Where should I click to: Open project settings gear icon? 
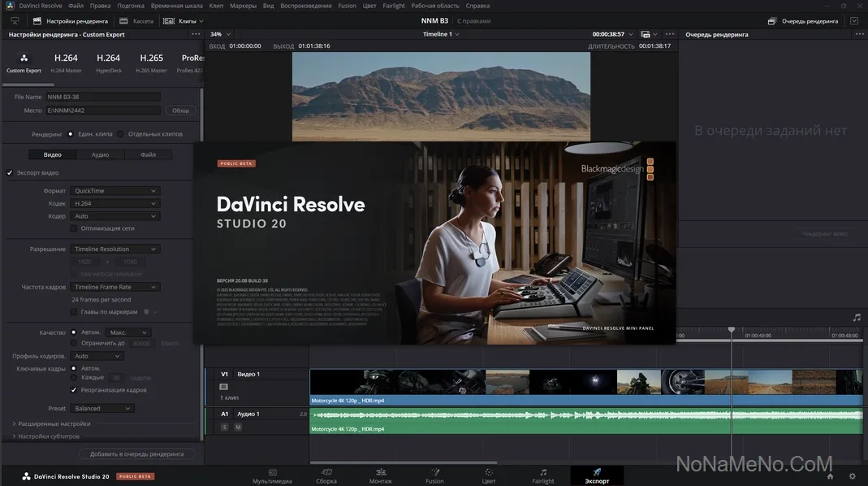click(x=852, y=476)
